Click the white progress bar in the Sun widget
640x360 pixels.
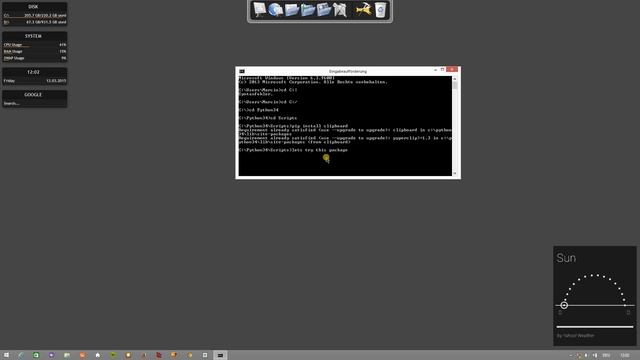[x=595, y=327]
